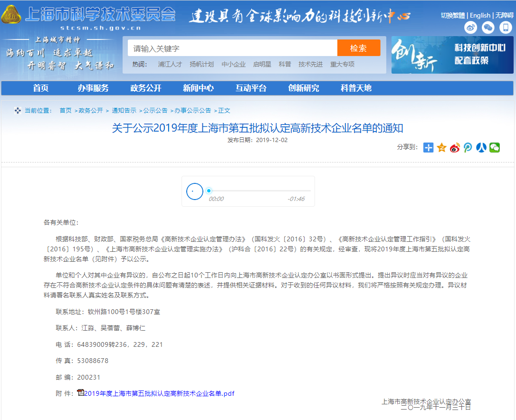The height and width of the screenshot is (420, 516).
Task: Open the 科技创新中心配套政策 banner
Action: 452,55
